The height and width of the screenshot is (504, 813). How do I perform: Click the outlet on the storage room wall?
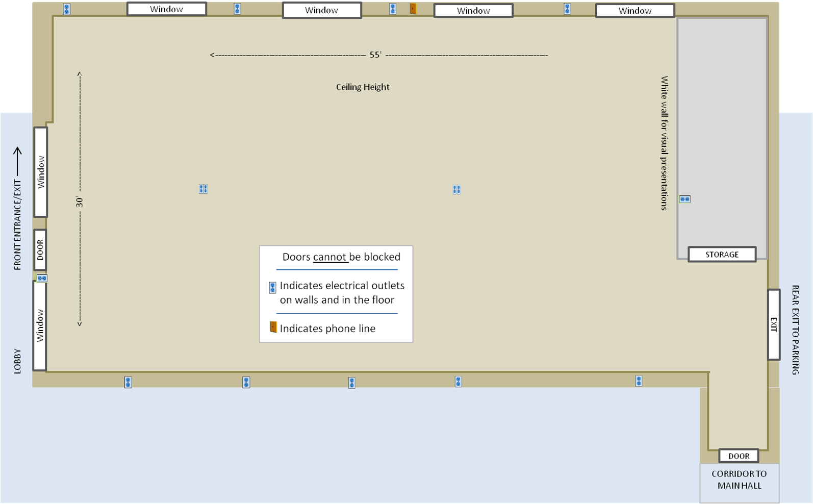[x=685, y=199]
